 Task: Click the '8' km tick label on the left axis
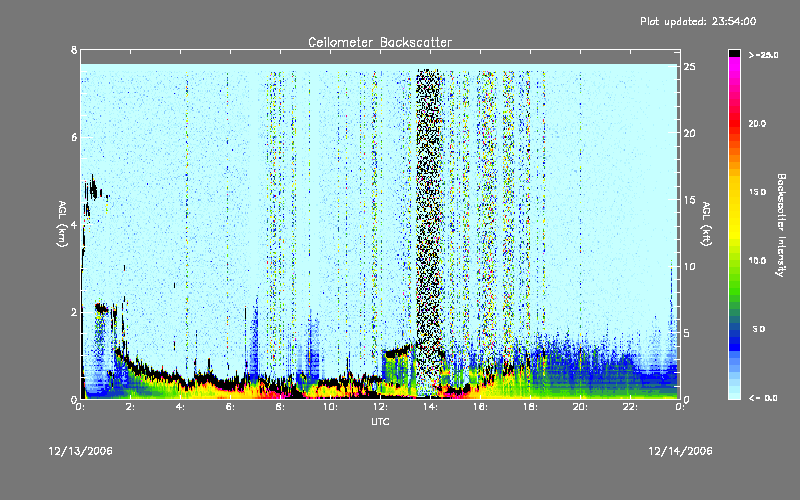[74, 50]
